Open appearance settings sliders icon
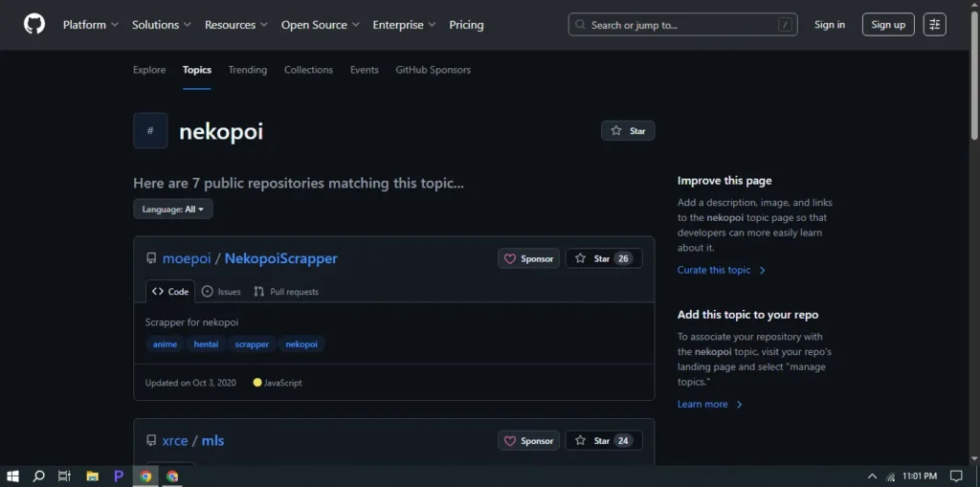The height and width of the screenshot is (487, 980). tap(934, 25)
